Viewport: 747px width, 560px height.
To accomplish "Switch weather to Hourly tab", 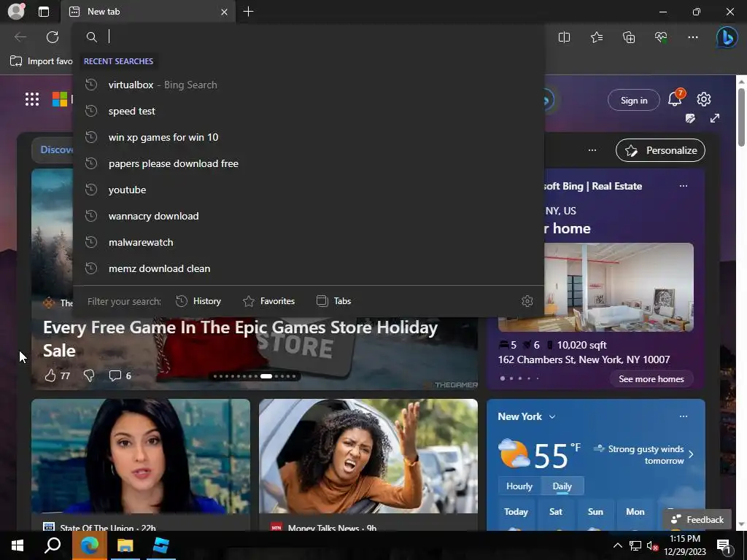I will 519,486.
